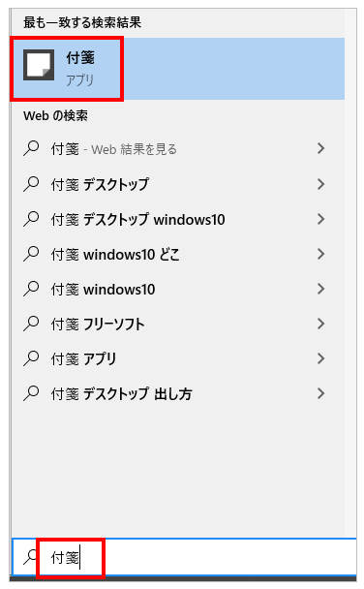Click the search icon beside 付箋 デスクトップ
Screen dimensions: 364x589
(31, 184)
